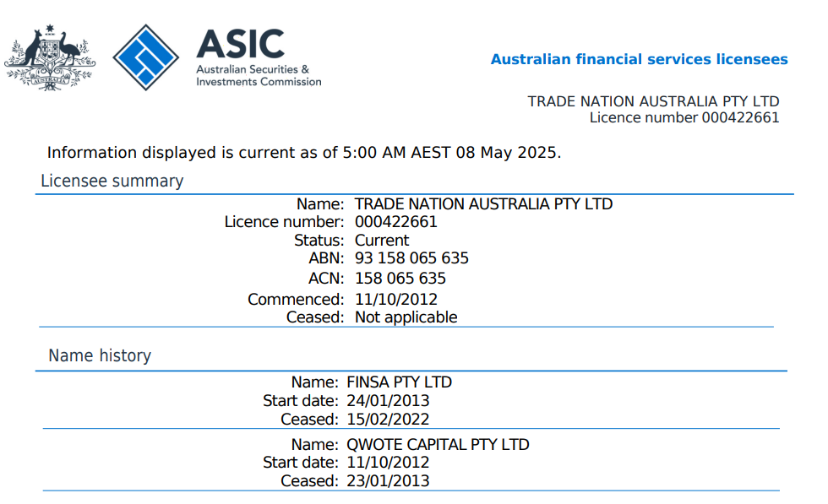828x504 pixels.
Task: Click the Commenced date 11/10/2012
Action: 396,299
